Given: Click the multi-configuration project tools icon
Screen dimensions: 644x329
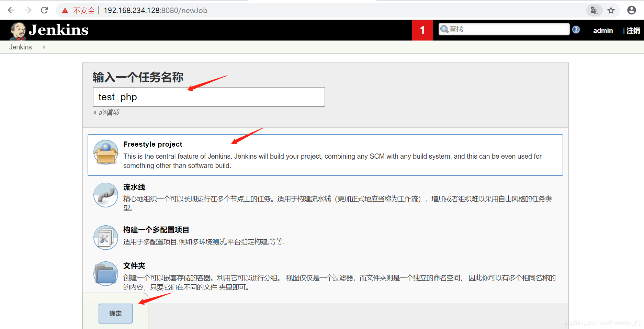Looking at the screenshot, I should pos(106,237).
